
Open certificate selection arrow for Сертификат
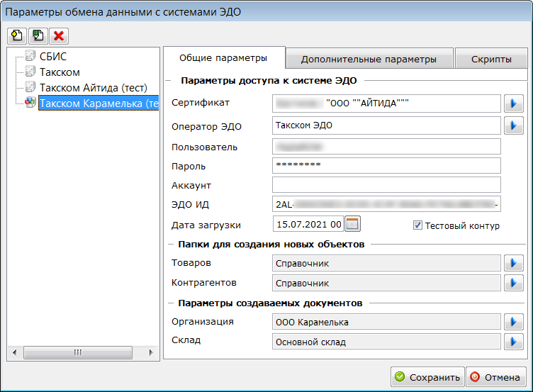pyautogui.click(x=514, y=103)
